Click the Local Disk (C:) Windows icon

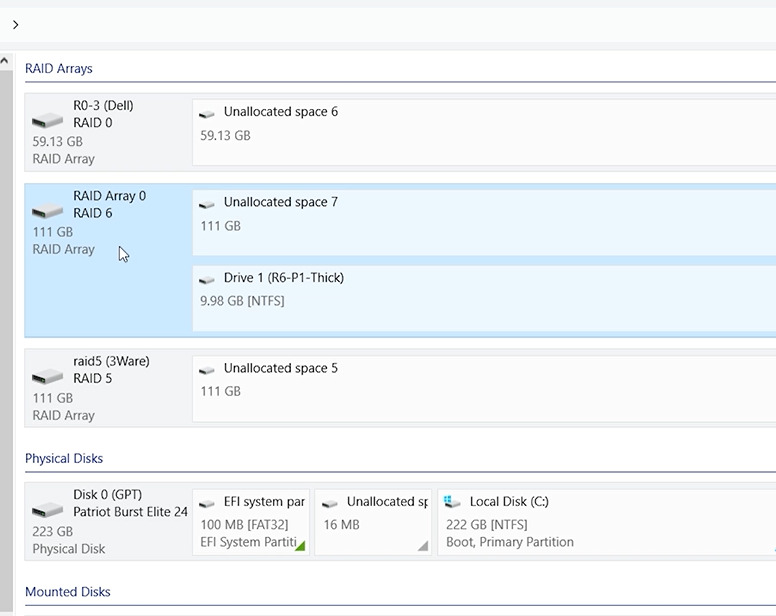(452, 502)
